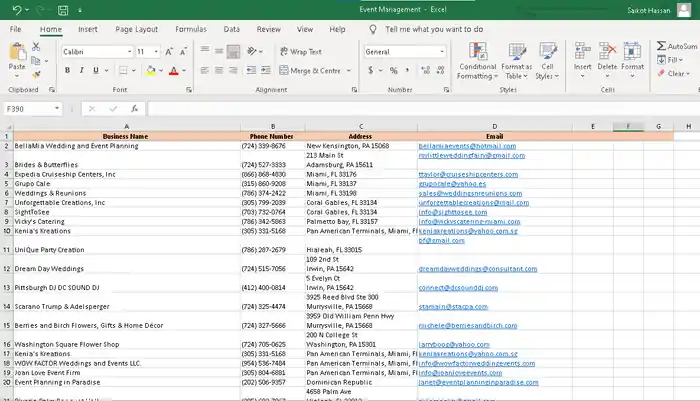Paste clipboard contents using the Paste icon
700x401 pixels.
[x=17, y=52]
